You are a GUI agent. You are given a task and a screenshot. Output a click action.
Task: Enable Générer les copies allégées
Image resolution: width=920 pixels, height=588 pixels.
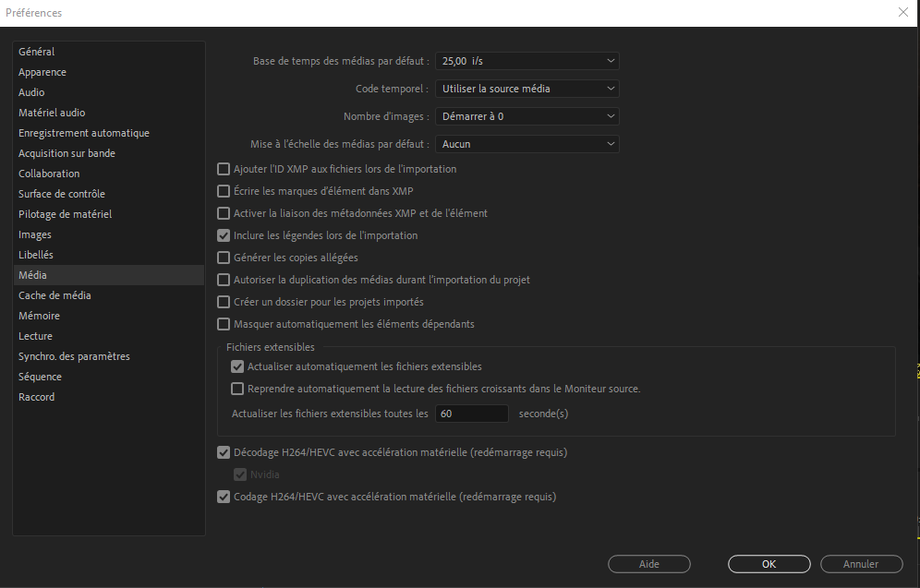pos(224,258)
